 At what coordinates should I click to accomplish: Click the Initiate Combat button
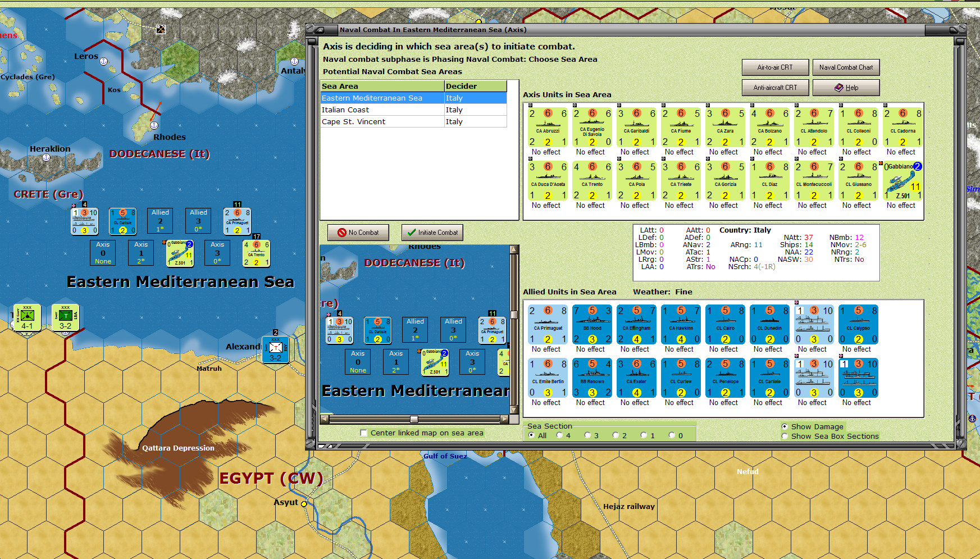tap(432, 233)
